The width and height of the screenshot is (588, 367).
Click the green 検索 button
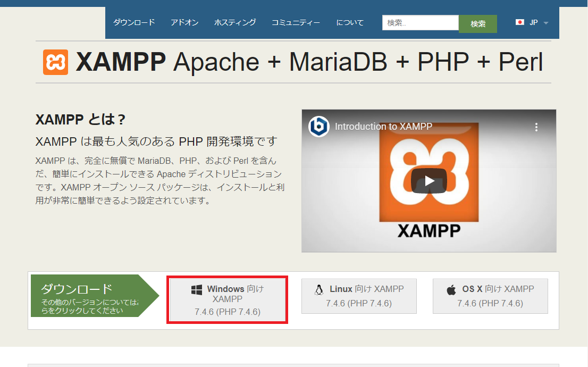click(478, 23)
